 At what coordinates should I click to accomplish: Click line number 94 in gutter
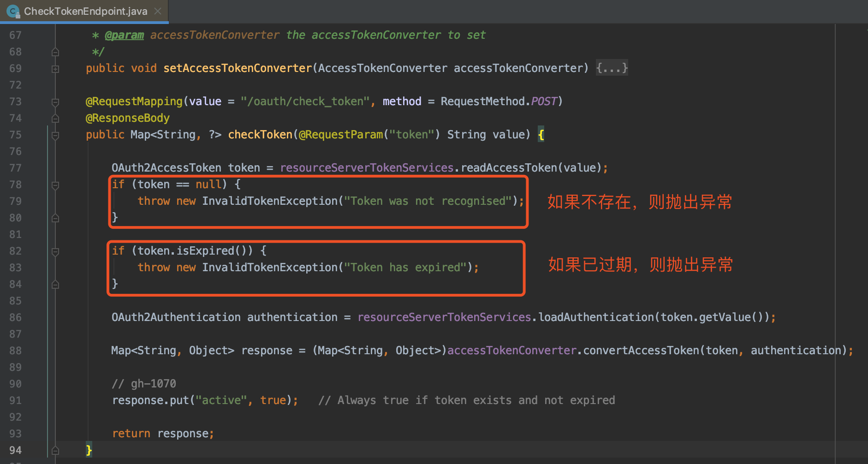[15, 450]
